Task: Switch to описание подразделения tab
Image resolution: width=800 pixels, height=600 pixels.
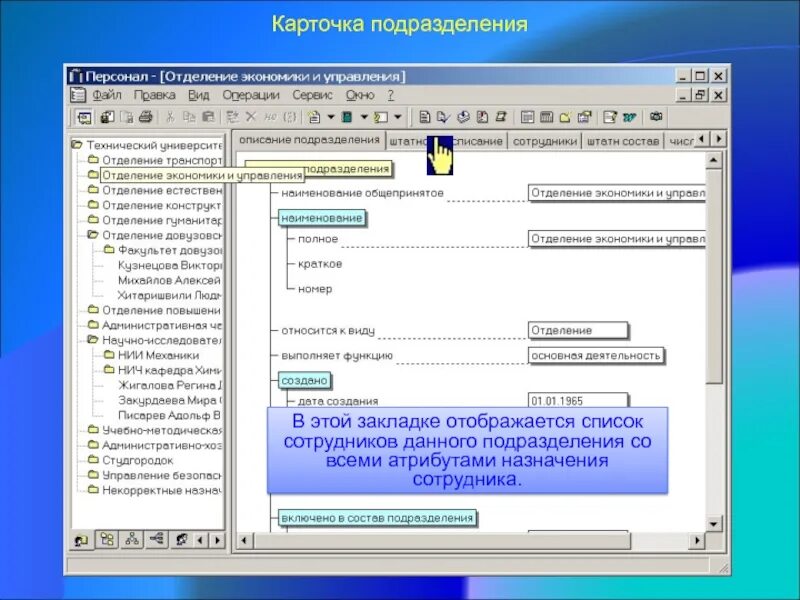Action: click(x=309, y=140)
